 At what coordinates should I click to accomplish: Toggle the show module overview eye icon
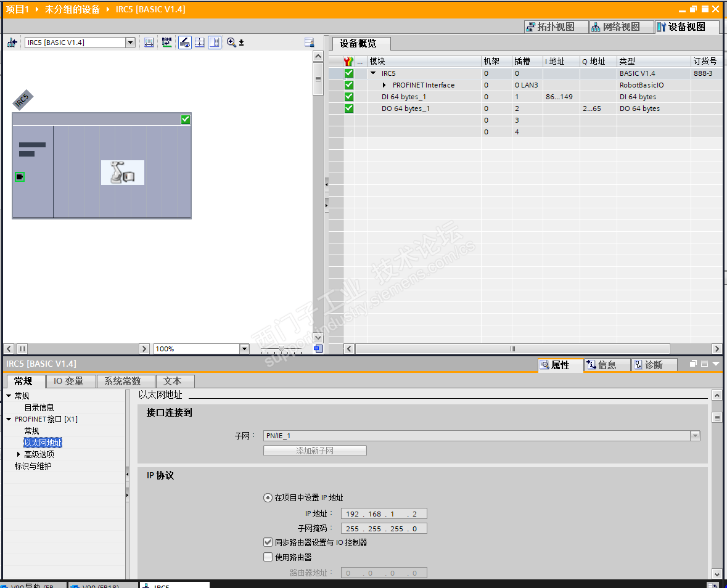[184, 43]
